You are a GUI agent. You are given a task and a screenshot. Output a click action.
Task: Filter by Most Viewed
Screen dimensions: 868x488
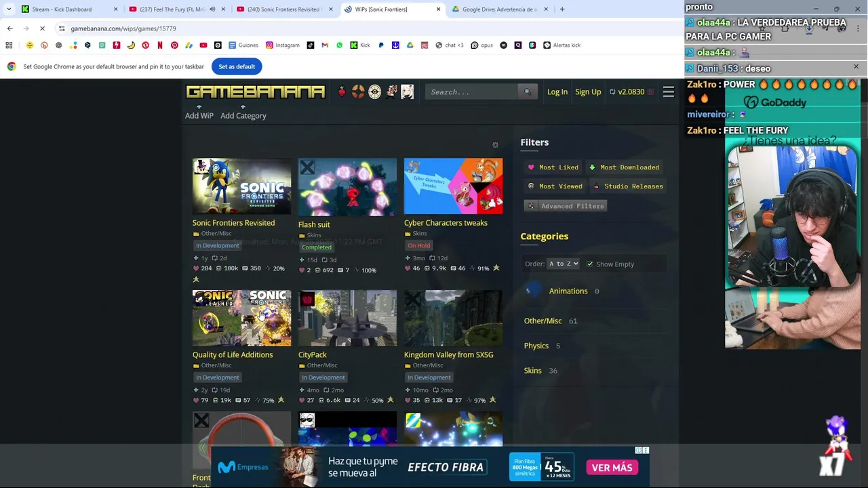tap(555, 186)
